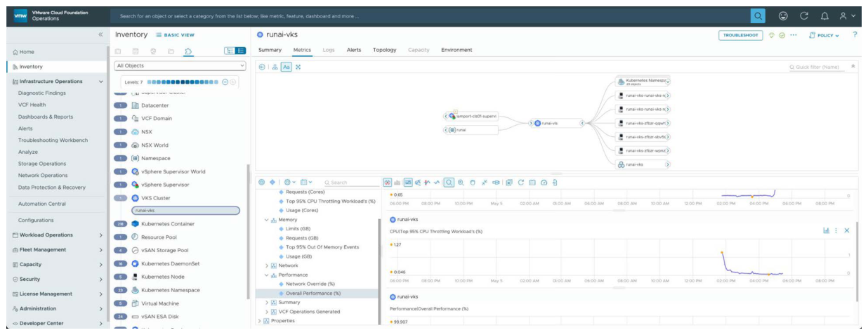The image size is (868, 335).
Task: Toggle the detailed list view button in Inventory
Action: (x=240, y=51)
